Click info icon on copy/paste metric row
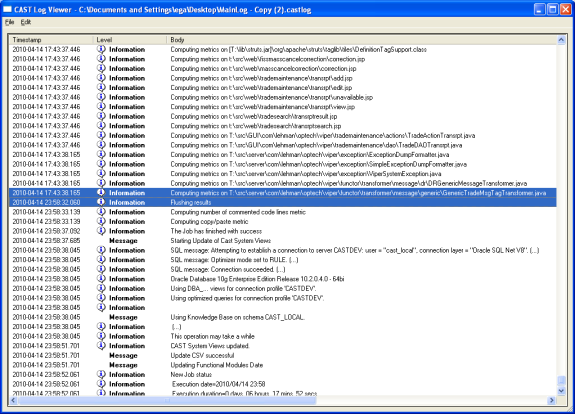575x414 pixels. [x=101, y=221]
